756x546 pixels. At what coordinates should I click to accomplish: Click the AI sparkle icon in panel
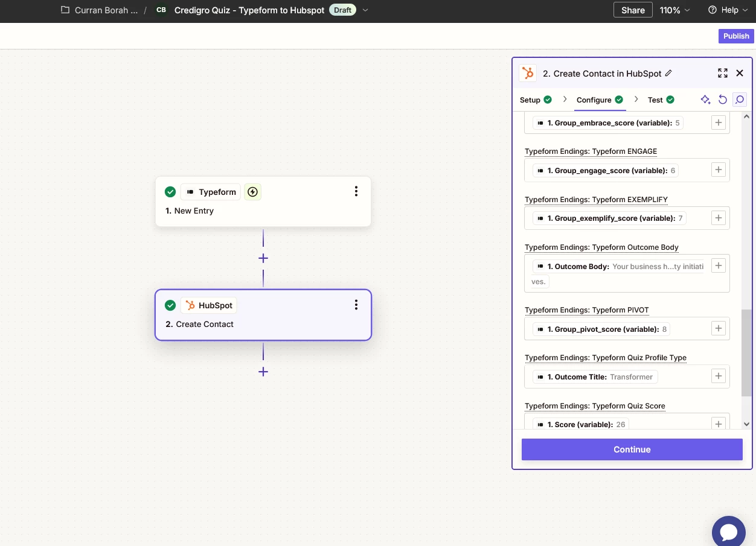tap(705, 100)
